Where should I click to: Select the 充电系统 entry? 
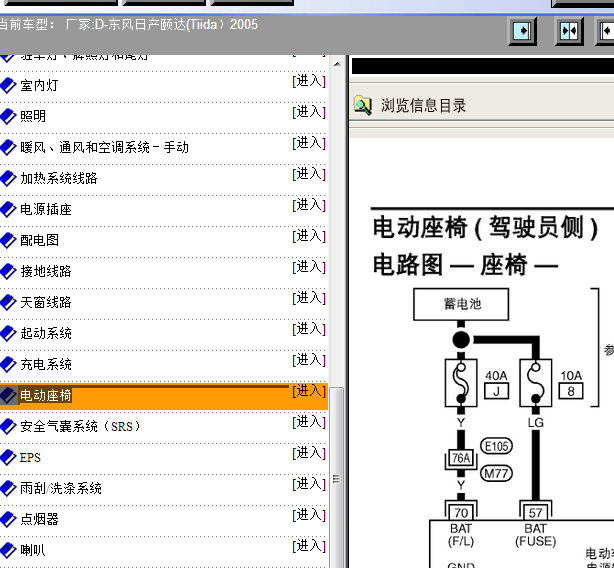46,364
